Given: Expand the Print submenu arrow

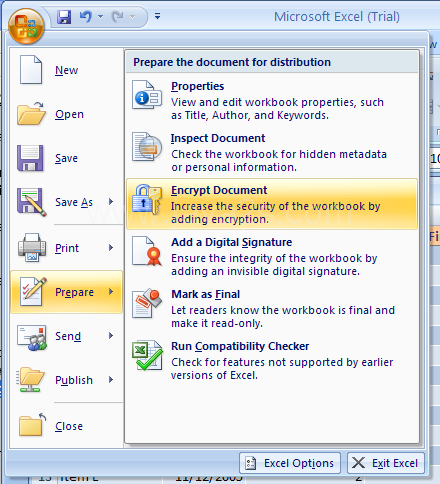Looking at the screenshot, I should [x=111, y=248].
